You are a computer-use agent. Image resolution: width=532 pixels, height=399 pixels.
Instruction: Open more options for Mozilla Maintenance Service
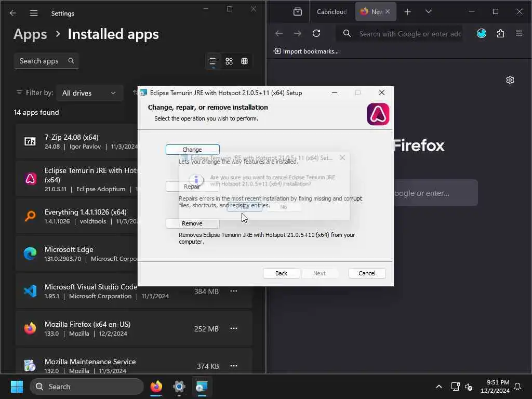coord(234,366)
